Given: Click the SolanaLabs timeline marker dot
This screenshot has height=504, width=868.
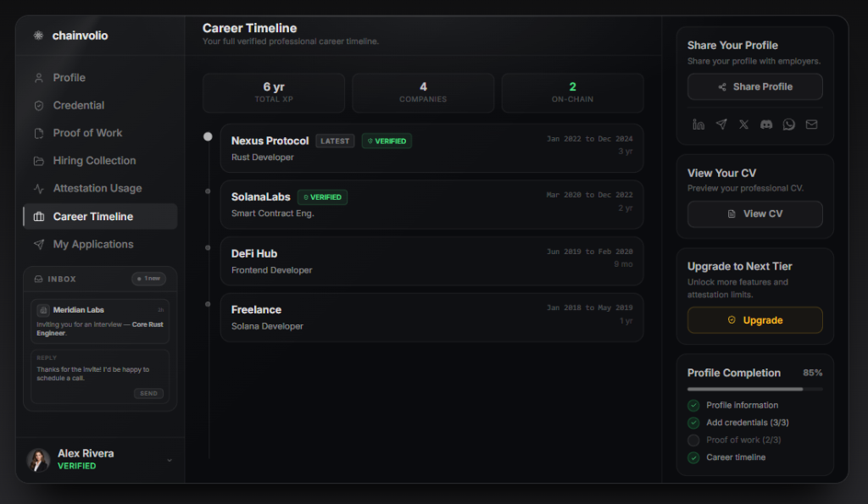Looking at the screenshot, I should [x=208, y=191].
